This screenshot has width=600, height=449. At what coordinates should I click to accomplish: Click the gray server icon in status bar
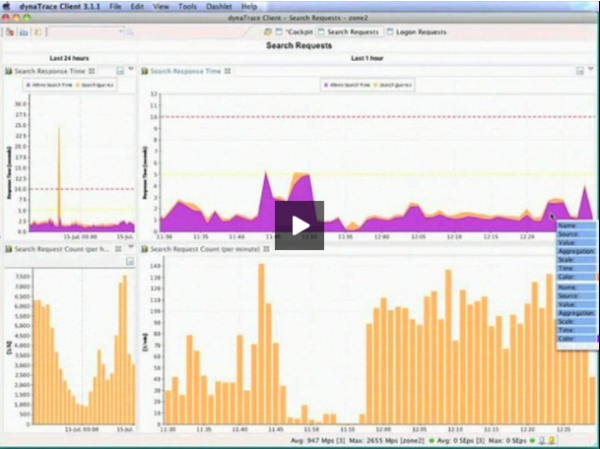(542, 441)
